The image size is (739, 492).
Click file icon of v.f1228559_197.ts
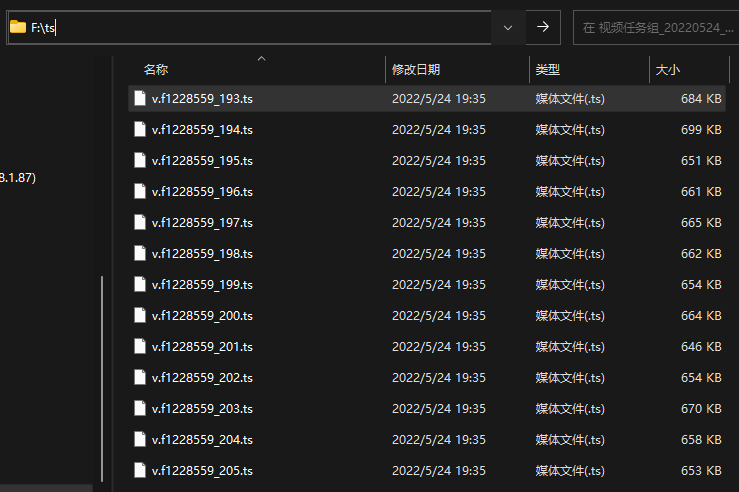pyautogui.click(x=140, y=222)
